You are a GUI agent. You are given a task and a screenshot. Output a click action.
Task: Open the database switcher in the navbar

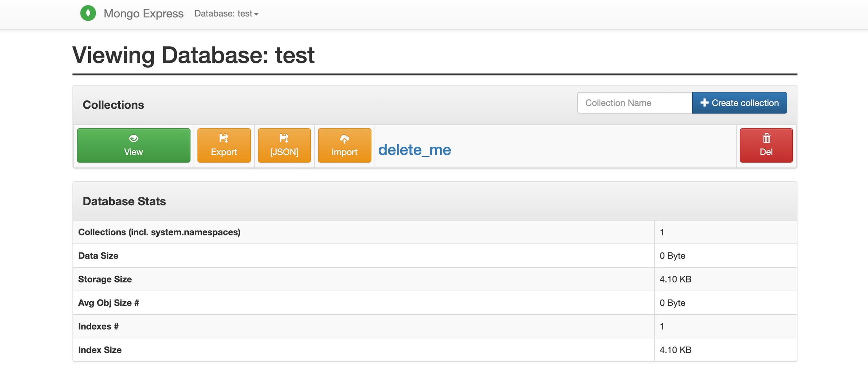(x=226, y=14)
